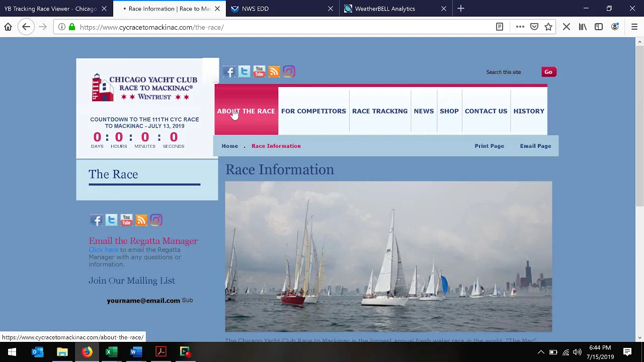
Task: Click the sidebar Instagram icon
Action: 156,220
